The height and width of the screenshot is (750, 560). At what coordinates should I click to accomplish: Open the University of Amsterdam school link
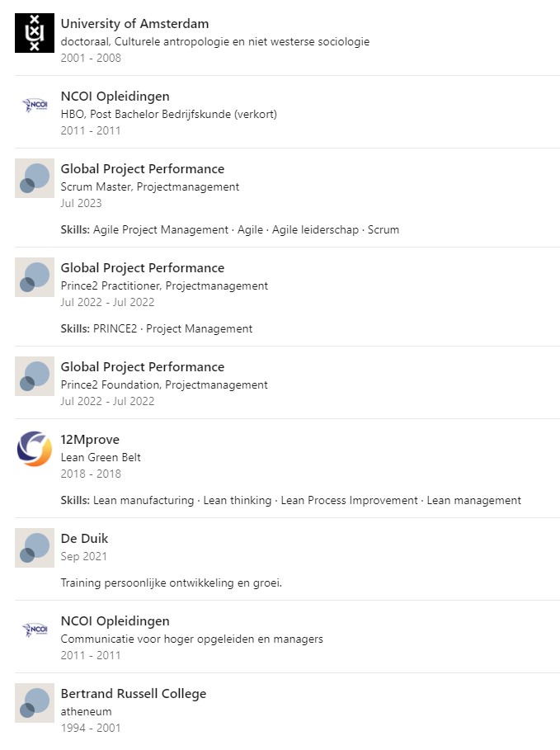click(x=134, y=24)
